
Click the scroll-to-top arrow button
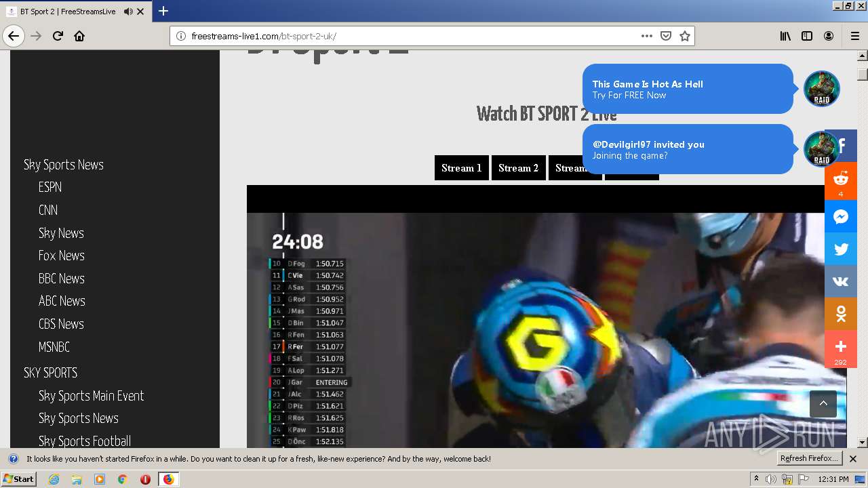tap(823, 404)
